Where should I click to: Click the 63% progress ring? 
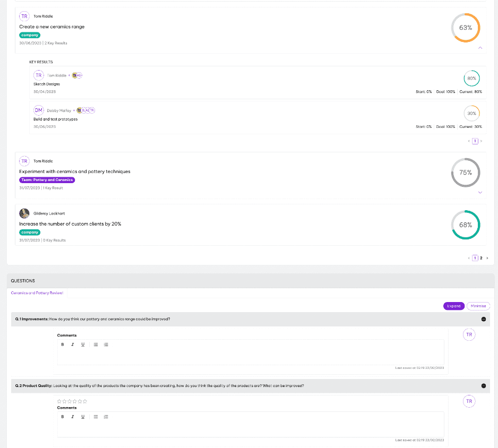(x=466, y=28)
